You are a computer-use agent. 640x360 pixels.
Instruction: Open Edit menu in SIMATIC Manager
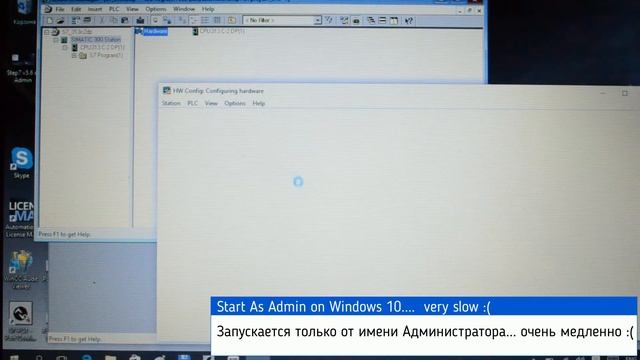click(x=76, y=9)
